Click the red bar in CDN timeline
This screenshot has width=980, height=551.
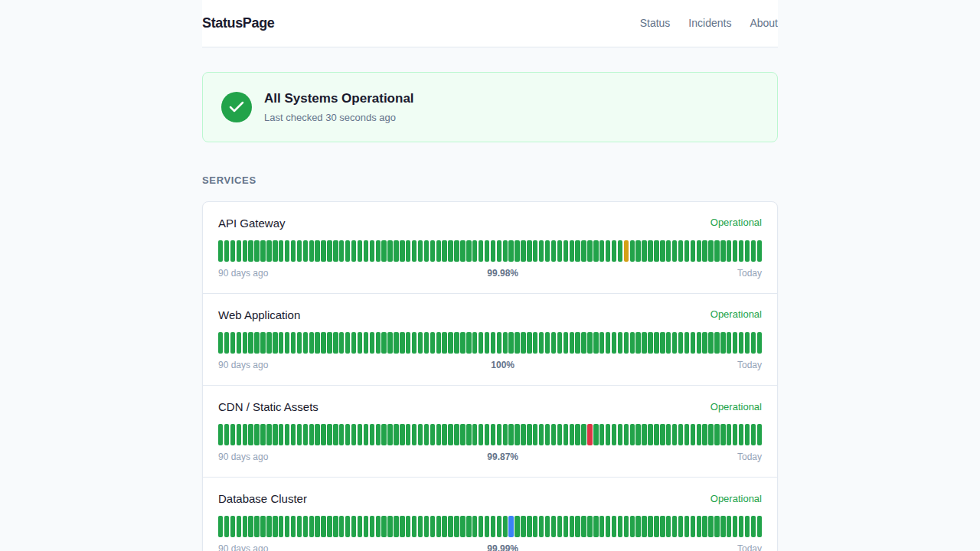pyautogui.click(x=590, y=435)
